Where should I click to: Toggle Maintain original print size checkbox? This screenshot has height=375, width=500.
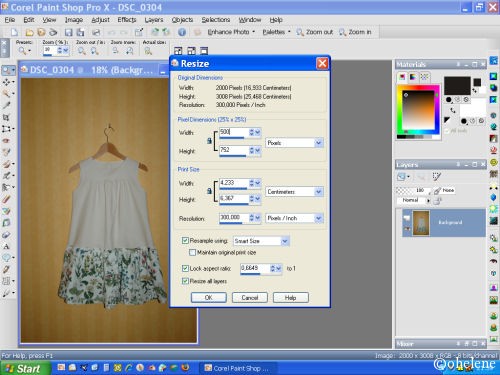(x=192, y=252)
